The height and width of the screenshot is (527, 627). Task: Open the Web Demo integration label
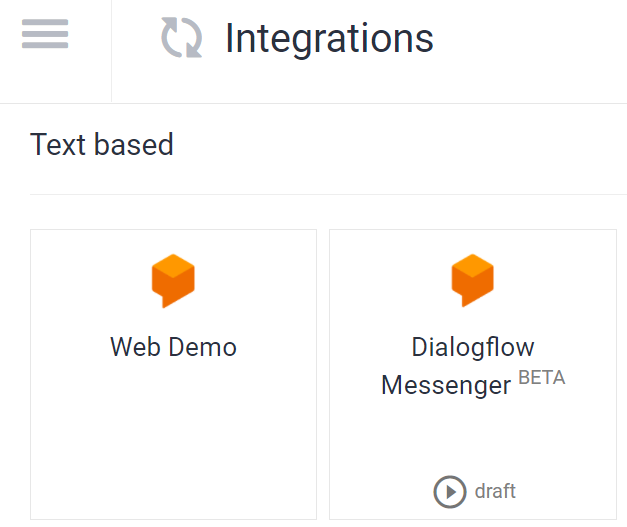click(174, 347)
